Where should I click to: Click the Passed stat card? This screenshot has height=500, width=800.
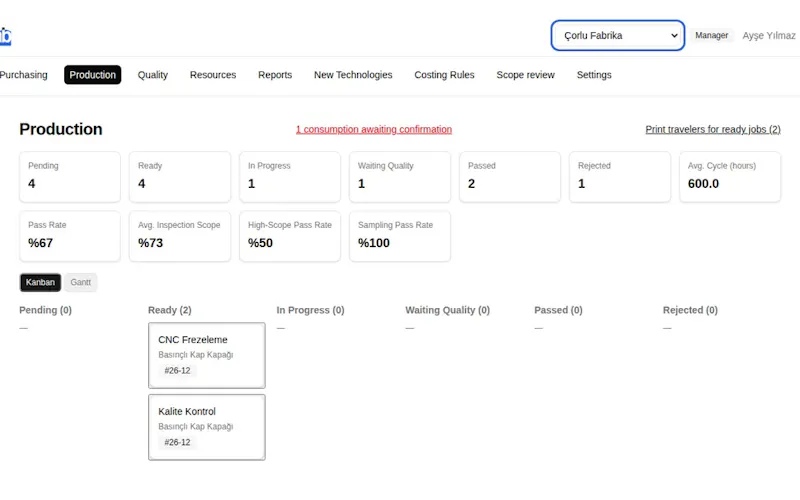pos(510,177)
